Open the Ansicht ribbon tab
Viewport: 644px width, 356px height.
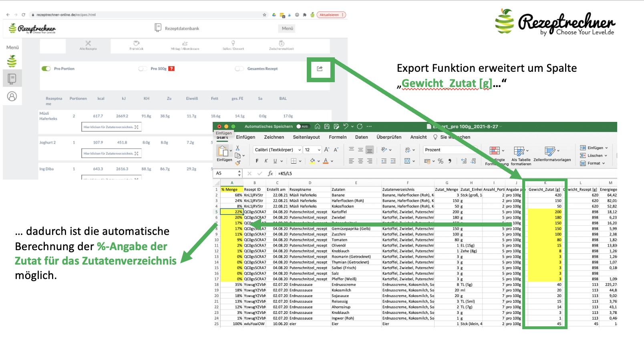419,137
